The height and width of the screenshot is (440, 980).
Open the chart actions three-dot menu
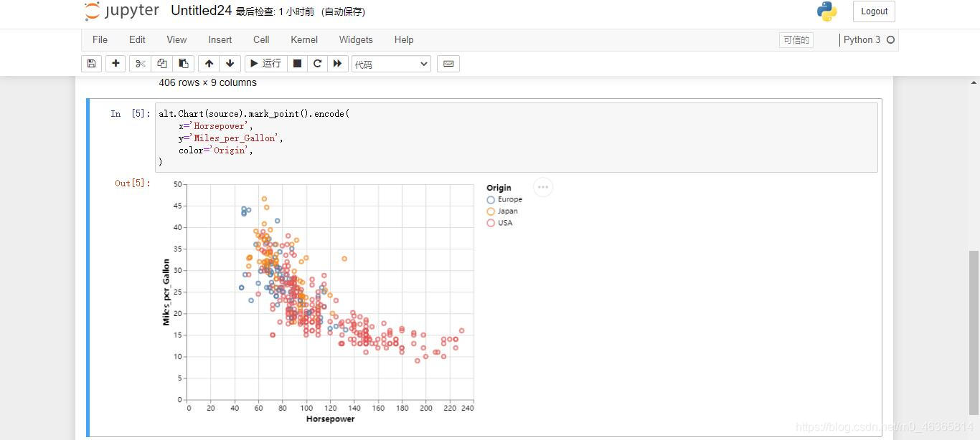coord(543,187)
